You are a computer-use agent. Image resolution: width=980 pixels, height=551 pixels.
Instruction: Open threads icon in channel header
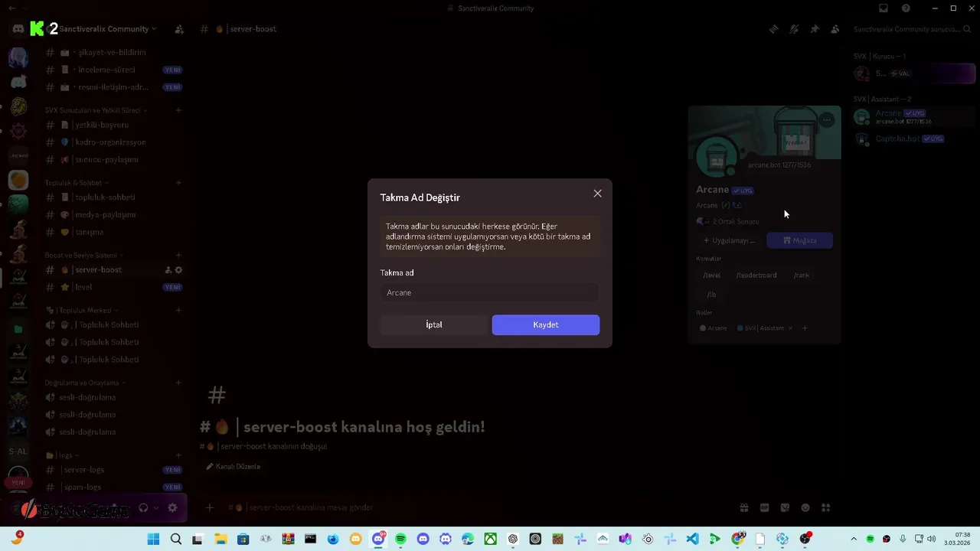pyautogui.click(x=774, y=29)
